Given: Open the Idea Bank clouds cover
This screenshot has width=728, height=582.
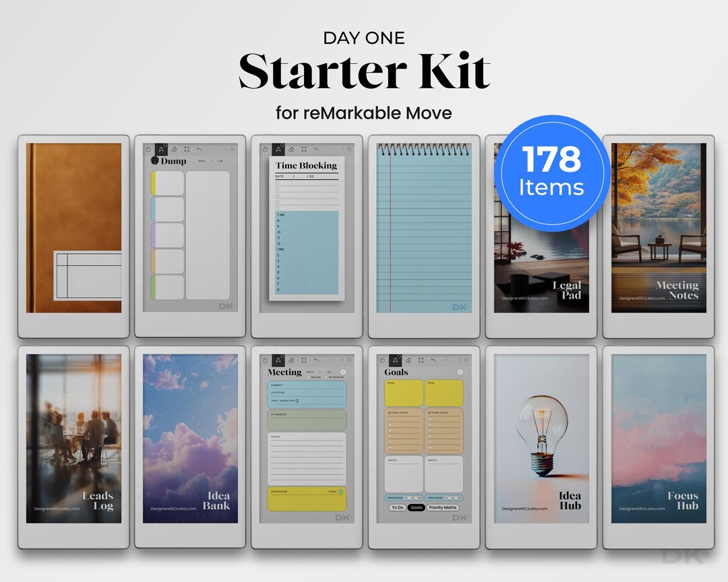Looking at the screenshot, I should 190,439.
